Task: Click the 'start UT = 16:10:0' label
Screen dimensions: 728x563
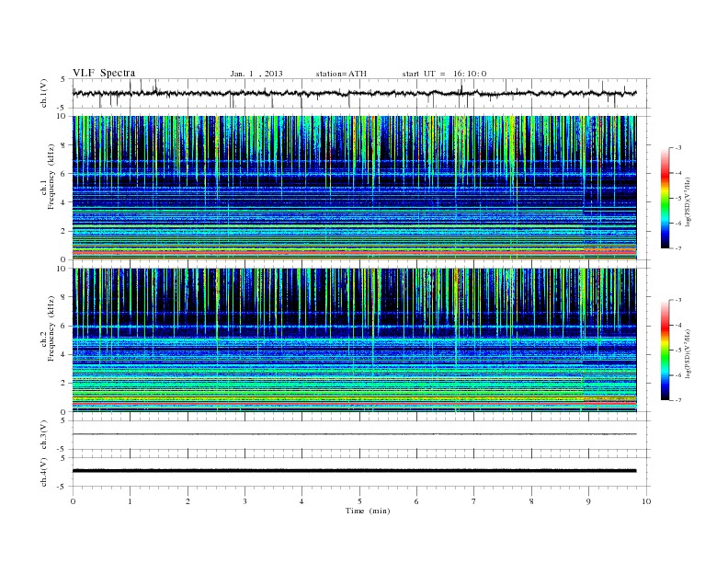Action: click(x=444, y=74)
